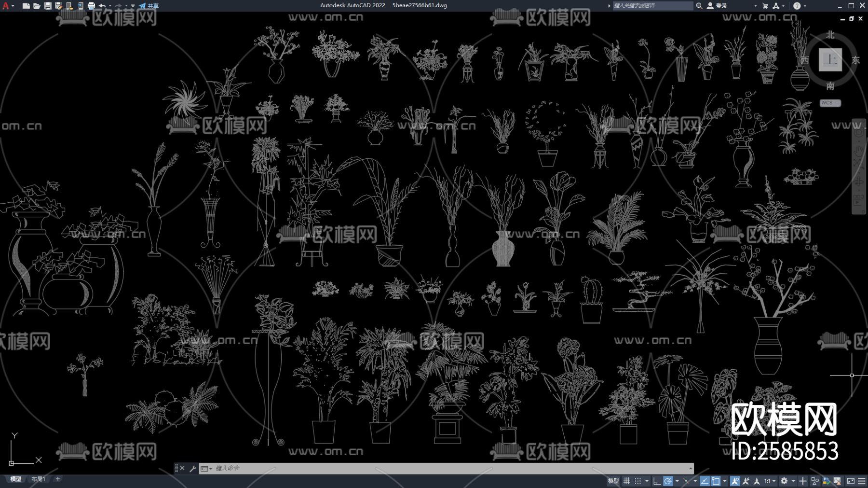Open the Help question mark
The image size is (868, 488).
(x=797, y=6)
